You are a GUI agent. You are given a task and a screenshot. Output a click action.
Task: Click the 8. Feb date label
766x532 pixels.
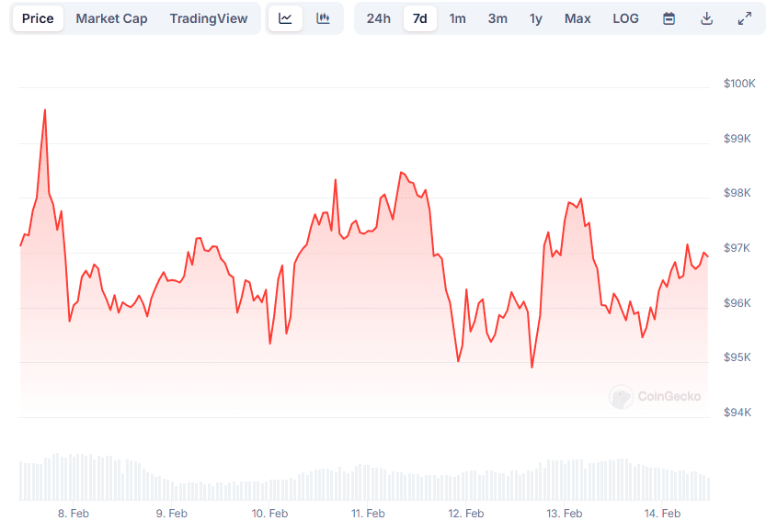(x=74, y=514)
